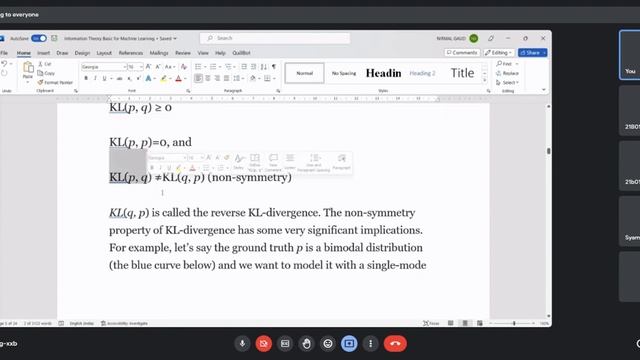Click the Word Search box
640x360 pixels.
pyautogui.click(x=275, y=38)
